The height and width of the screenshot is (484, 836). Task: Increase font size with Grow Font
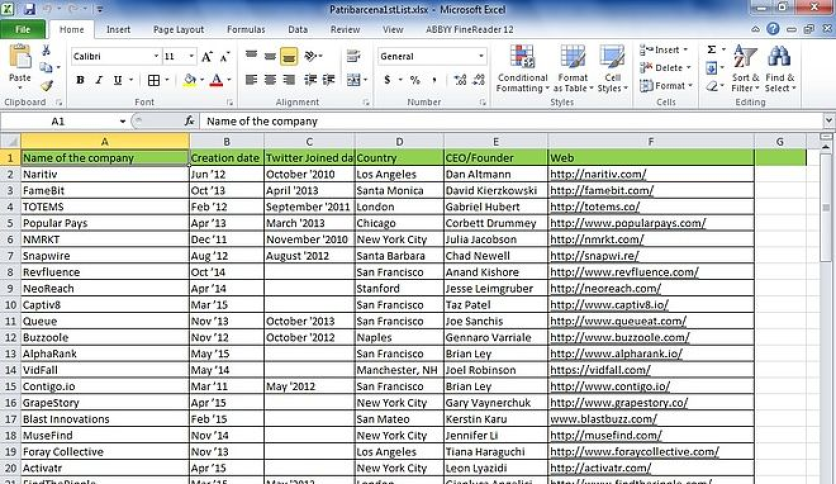pyautogui.click(x=207, y=57)
